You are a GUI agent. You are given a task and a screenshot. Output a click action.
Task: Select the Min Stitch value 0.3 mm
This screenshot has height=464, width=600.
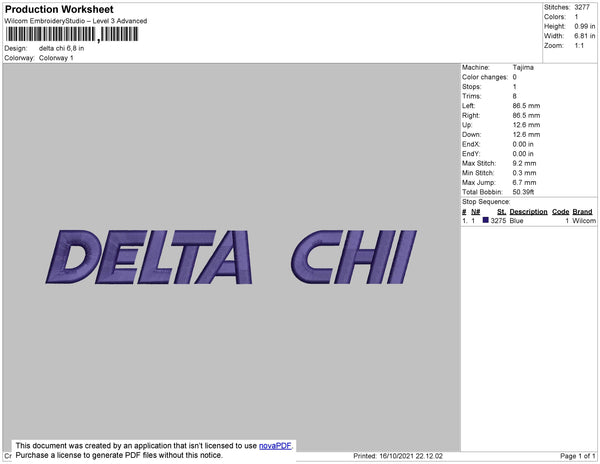[525, 173]
